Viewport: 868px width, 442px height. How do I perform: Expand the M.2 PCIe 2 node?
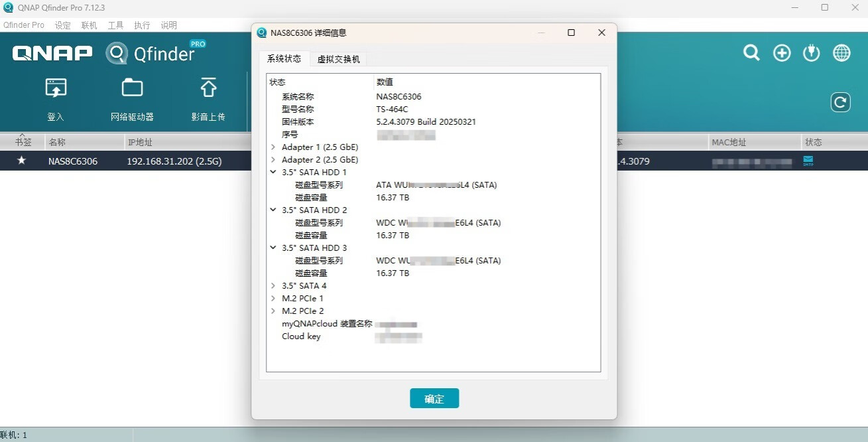coord(273,311)
